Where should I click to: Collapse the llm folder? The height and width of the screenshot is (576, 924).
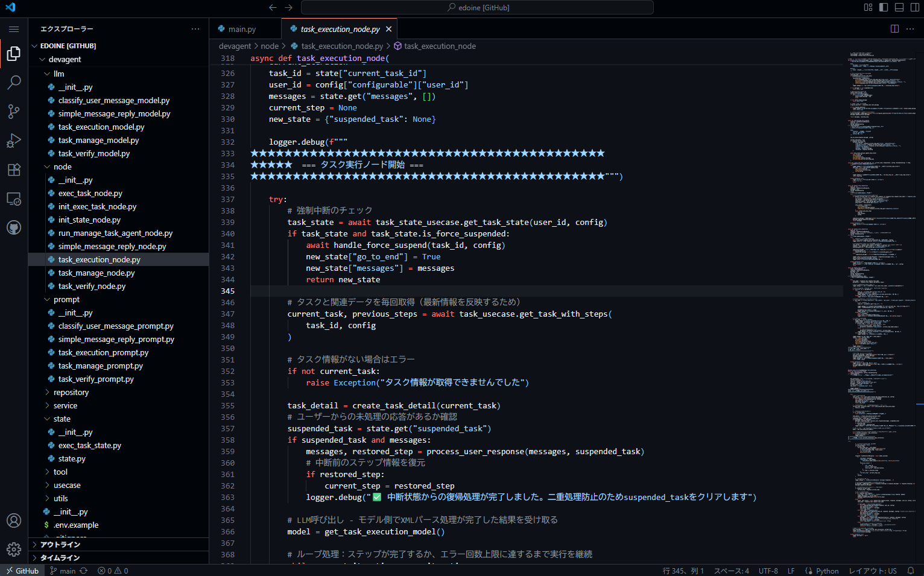point(59,74)
